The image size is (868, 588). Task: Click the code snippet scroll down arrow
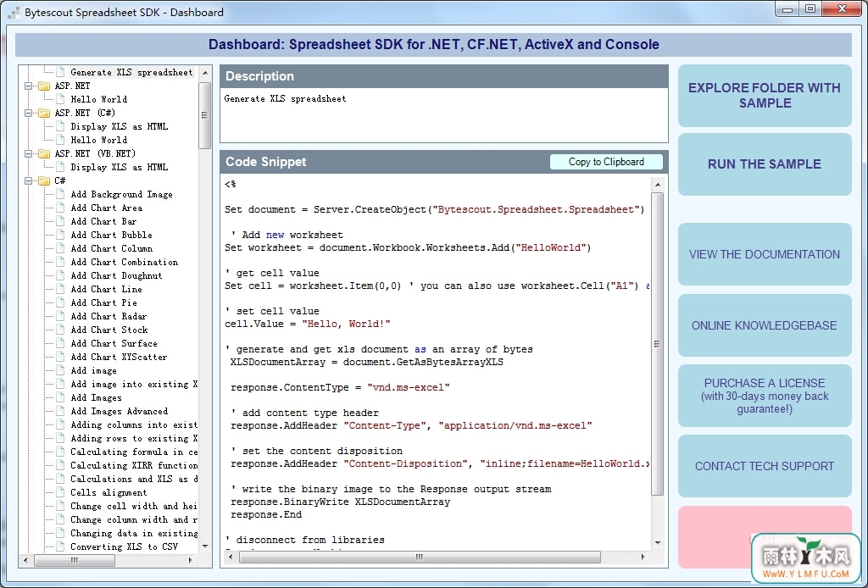point(658,543)
